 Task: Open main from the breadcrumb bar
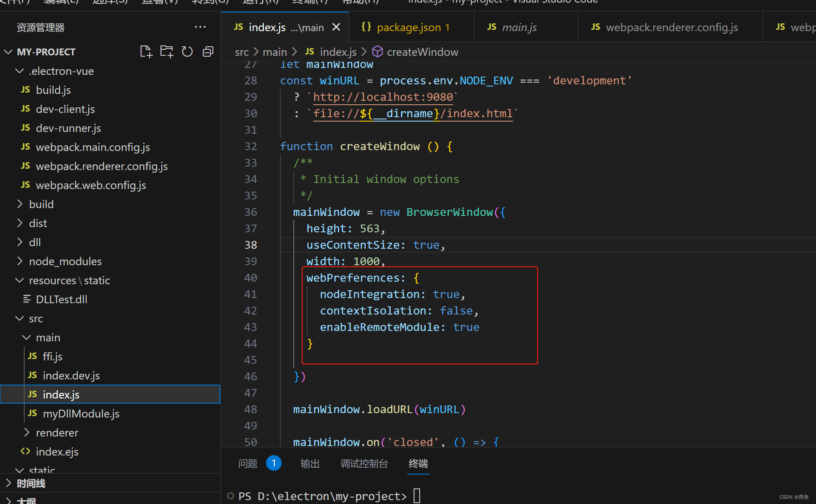point(275,51)
